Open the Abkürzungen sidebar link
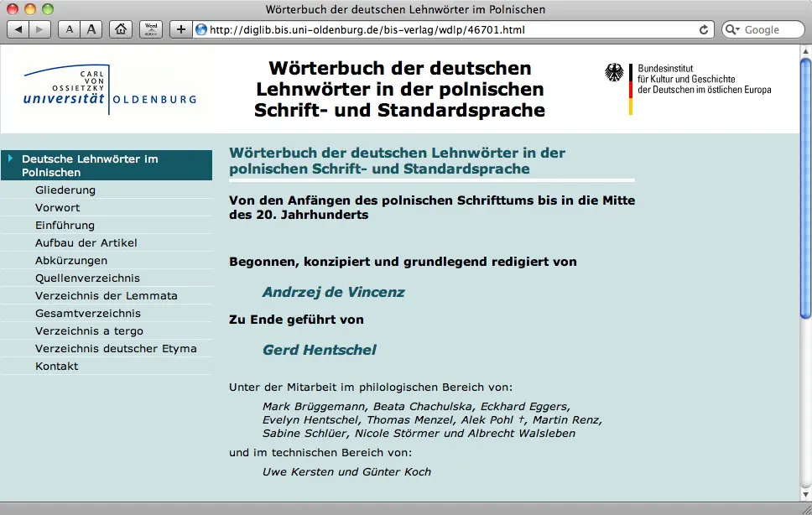The width and height of the screenshot is (812, 515). 71,260
